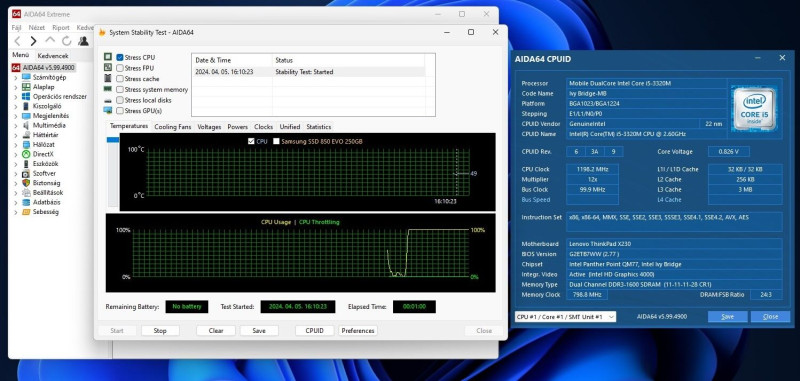Screen dimensions: 800x381
Task: Uncheck the CPU temperature graph checkbox
Action: pyautogui.click(x=251, y=141)
